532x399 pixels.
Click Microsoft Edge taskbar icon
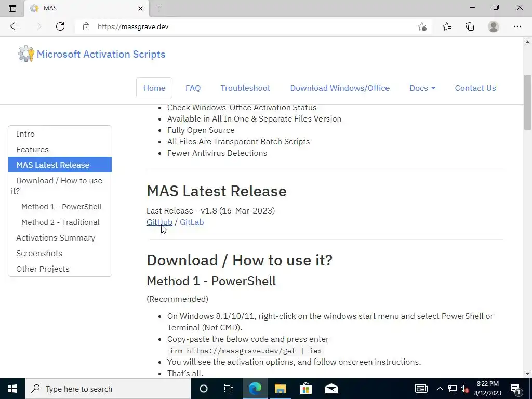pos(255,389)
